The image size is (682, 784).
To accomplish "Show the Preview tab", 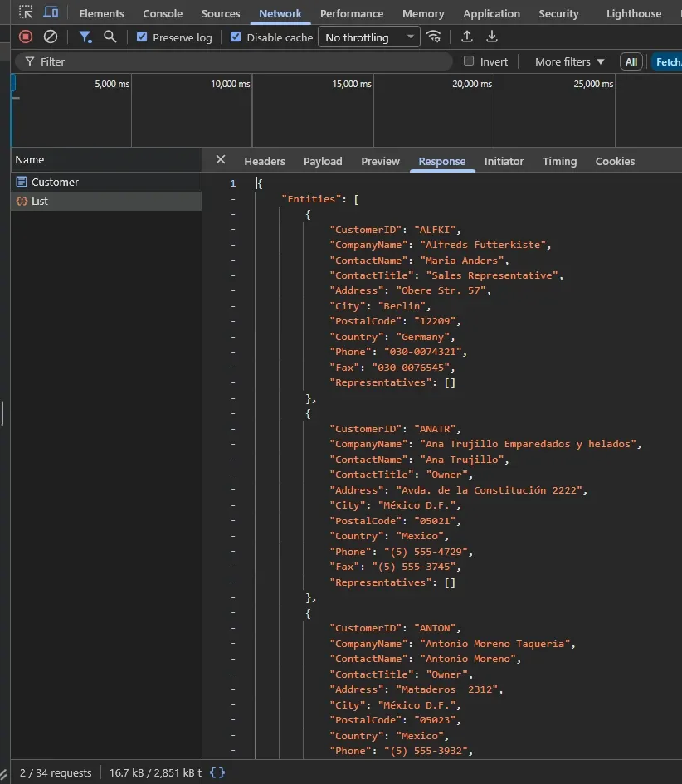I will 380,161.
